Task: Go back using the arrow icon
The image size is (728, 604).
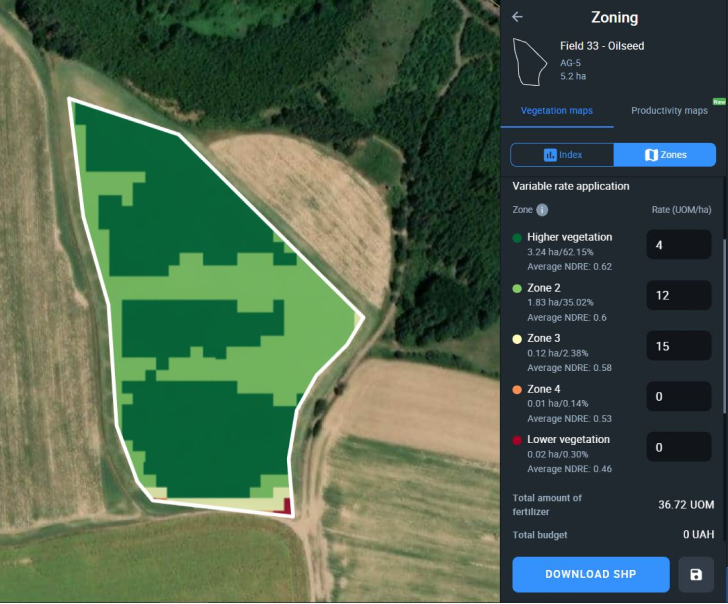Action: pos(517,17)
